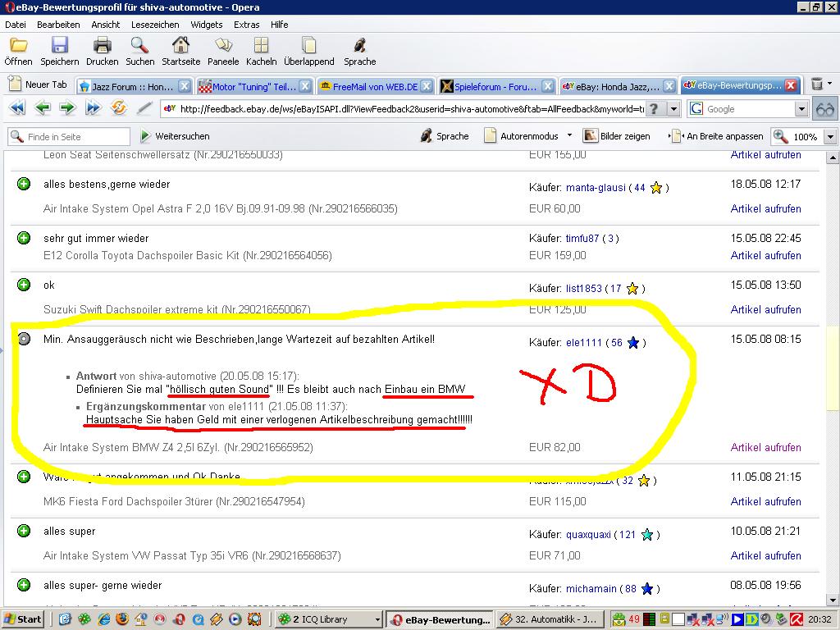Expand the Google search engine dropdown
The height and width of the screenshot is (630, 840).
[801, 109]
